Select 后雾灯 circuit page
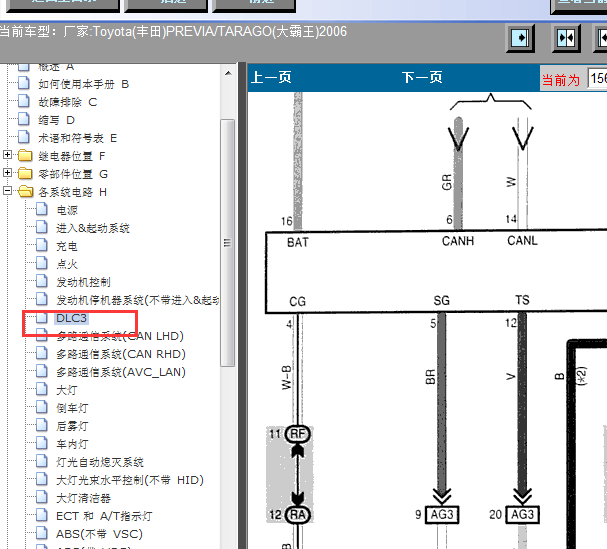 click(x=72, y=426)
